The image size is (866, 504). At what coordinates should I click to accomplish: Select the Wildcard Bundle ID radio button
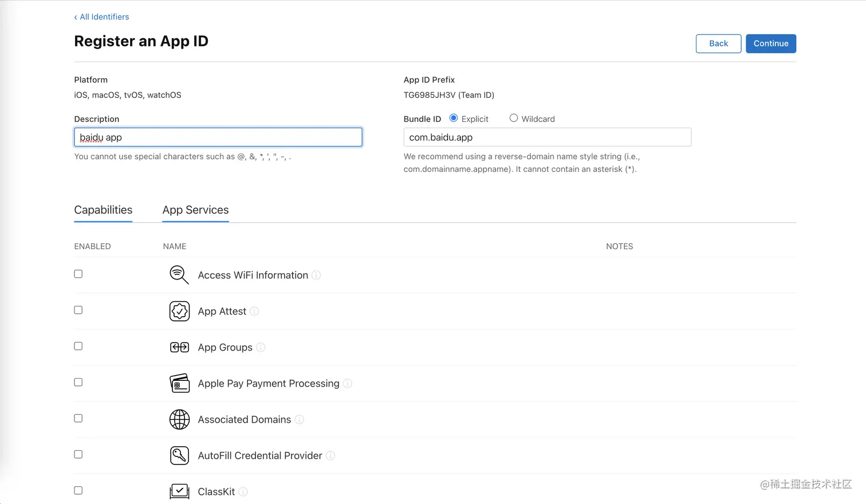514,118
